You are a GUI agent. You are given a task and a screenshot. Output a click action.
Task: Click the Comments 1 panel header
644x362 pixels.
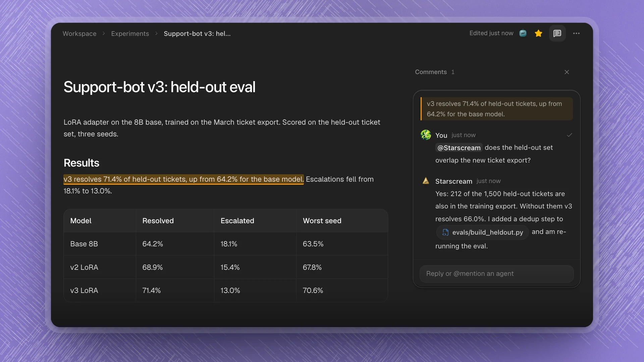435,72
